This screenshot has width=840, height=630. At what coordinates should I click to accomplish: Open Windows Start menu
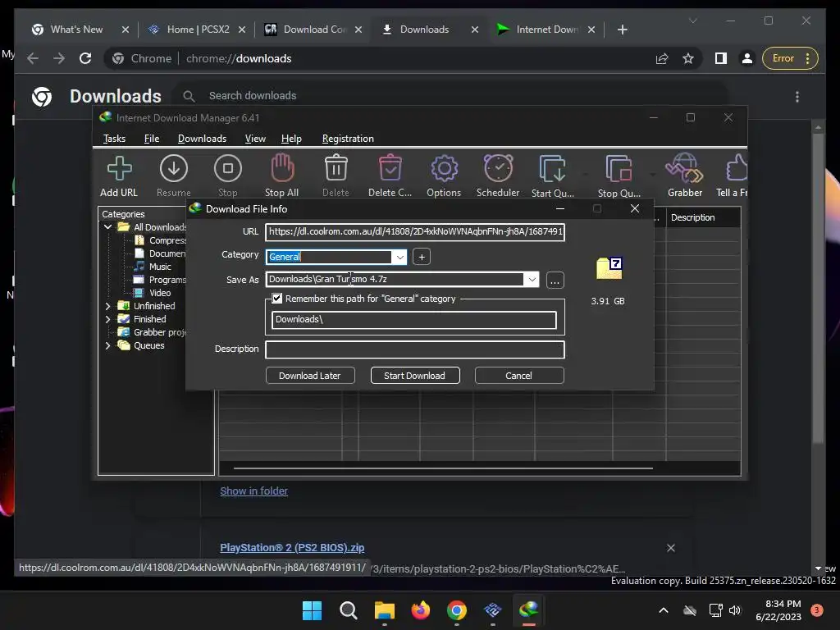[x=312, y=610]
